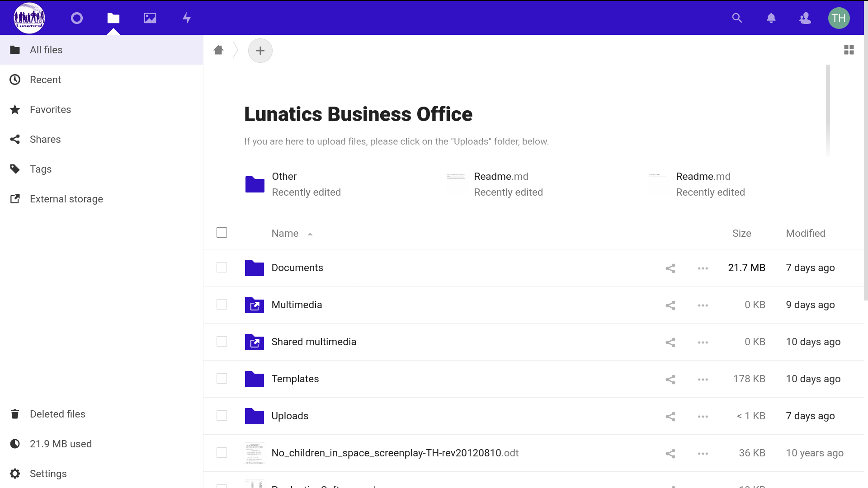Open the Contacts menu icon

click(x=805, y=18)
